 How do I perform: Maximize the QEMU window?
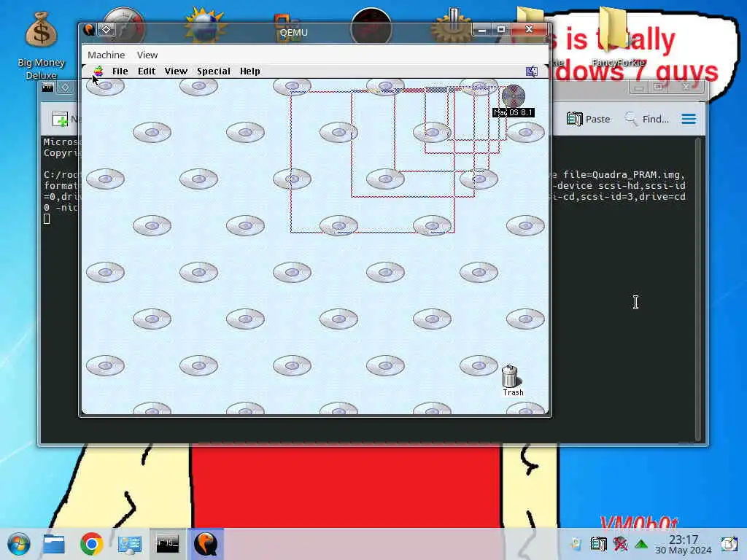point(500,30)
